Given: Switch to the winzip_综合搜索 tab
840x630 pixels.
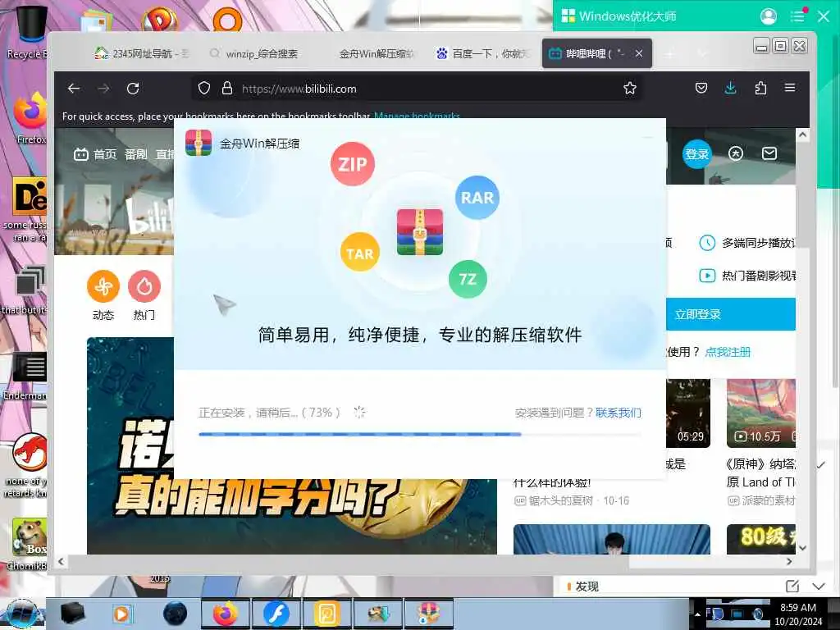Looking at the screenshot, I should [x=254, y=53].
